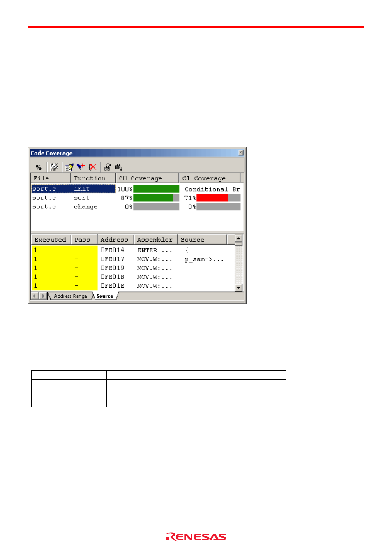Click the 87% C0 coverage bar

(x=156, y=198)
